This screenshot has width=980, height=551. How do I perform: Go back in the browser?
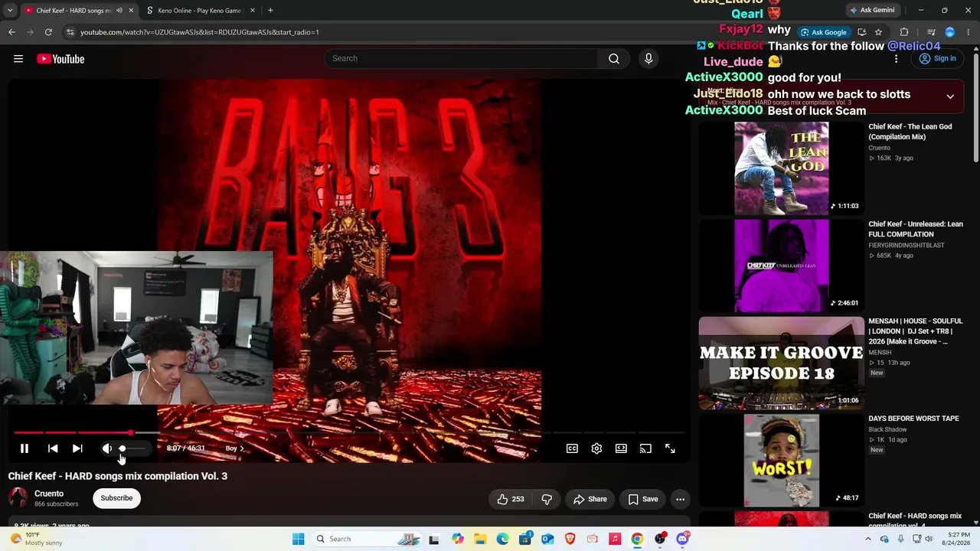click(x=11, y=32)
